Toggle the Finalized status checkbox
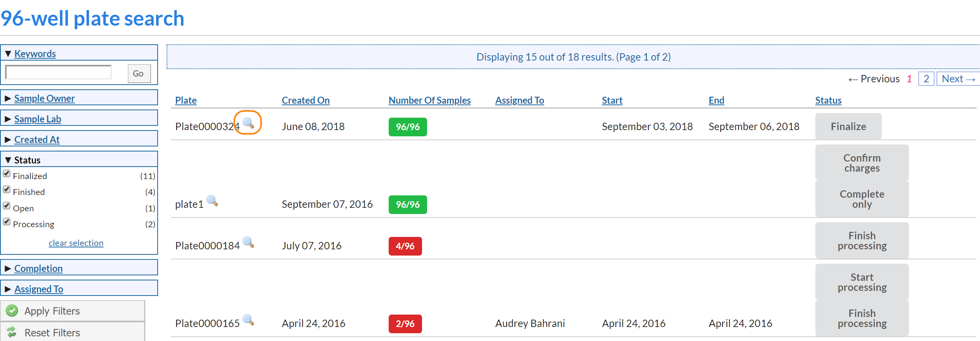 [x=7, y=174]
